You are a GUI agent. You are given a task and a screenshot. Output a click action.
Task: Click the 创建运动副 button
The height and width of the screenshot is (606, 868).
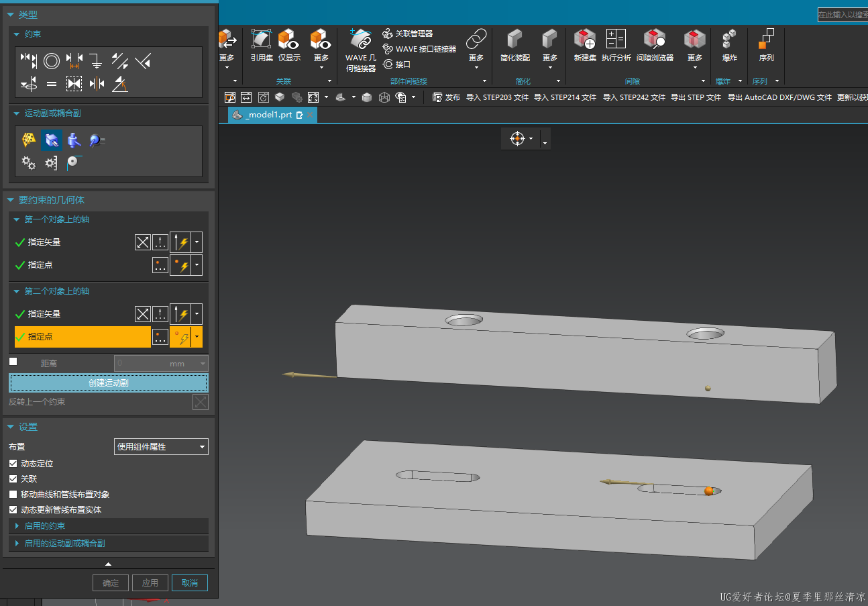click(x=109, y=383)
